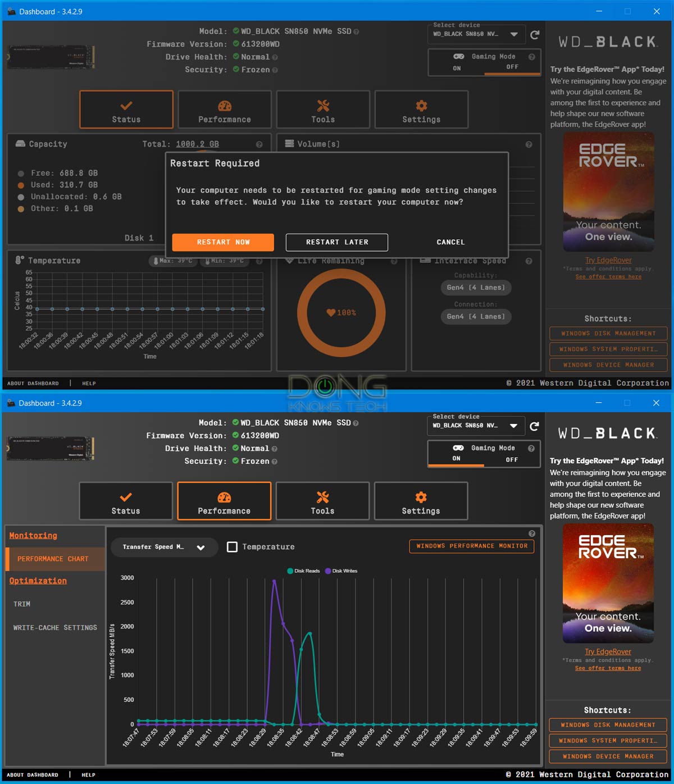Viewport: 674px width, 784px height.
Task: Click the gamepad icon in Restart Required window
Action: pos(459,56)
